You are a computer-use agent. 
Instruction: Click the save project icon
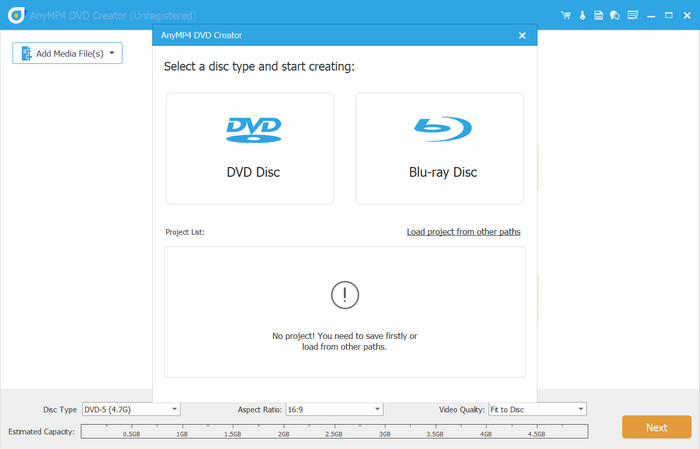pyautogui.click(x=598, y=15)
